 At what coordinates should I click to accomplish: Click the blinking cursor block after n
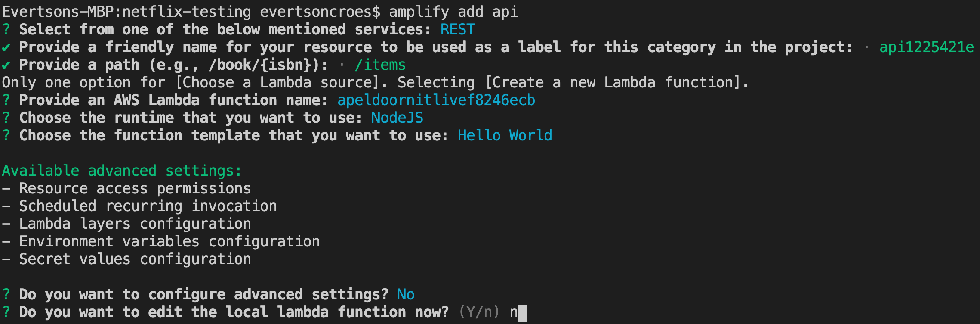click(522, 313)
